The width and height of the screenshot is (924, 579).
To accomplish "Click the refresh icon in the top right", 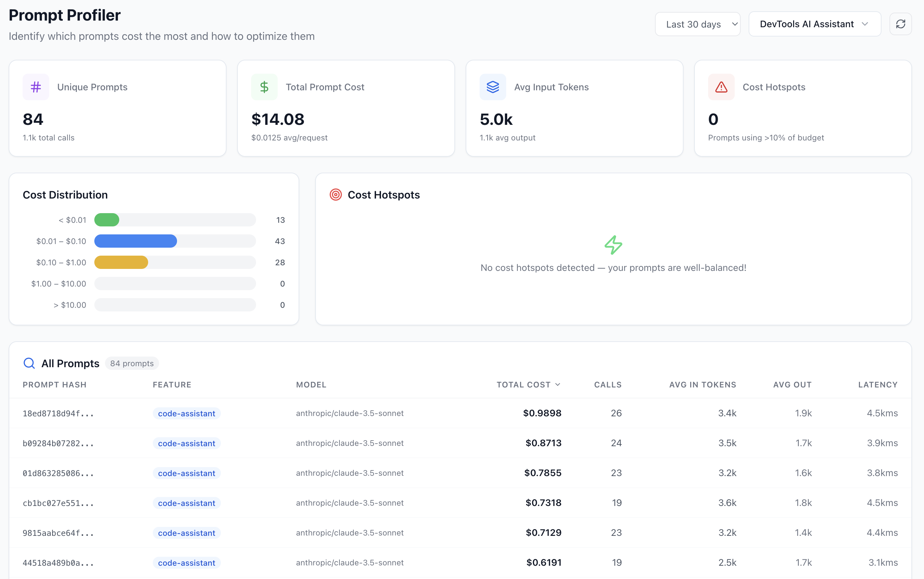I will pyautogui.click(x=900, y=24).
